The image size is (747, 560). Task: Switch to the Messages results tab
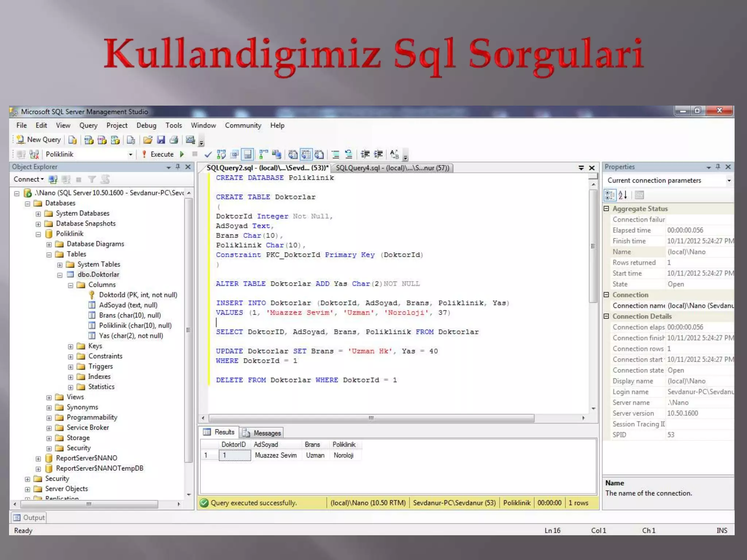263,433
